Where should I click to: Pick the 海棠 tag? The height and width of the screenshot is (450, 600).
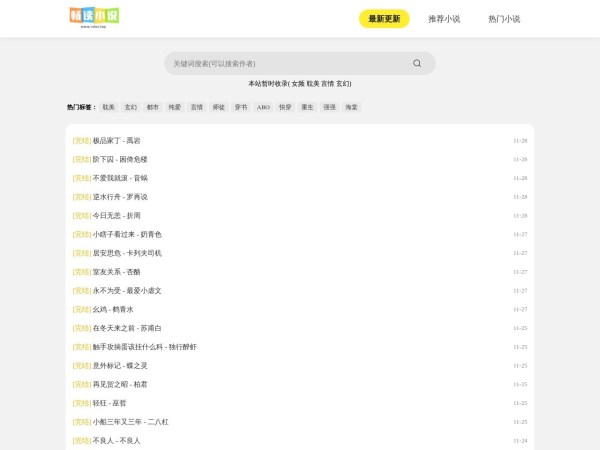pos(351,106)
